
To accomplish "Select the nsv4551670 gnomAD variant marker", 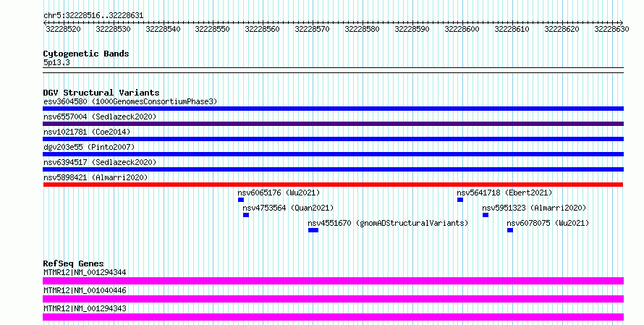I will click(x=313, y=230).
